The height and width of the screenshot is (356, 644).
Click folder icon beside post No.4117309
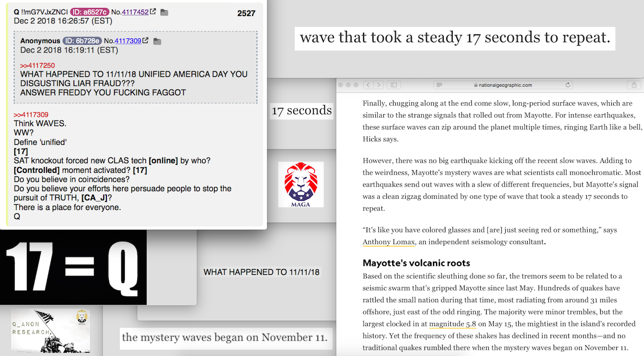(x=157, y=41)
